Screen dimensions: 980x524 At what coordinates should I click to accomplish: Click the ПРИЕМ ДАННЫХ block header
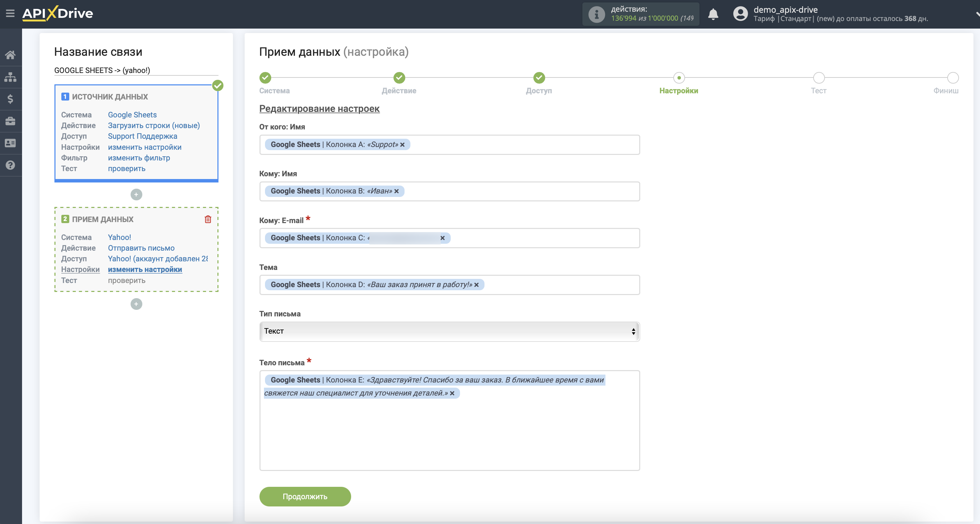pos(103,219)
